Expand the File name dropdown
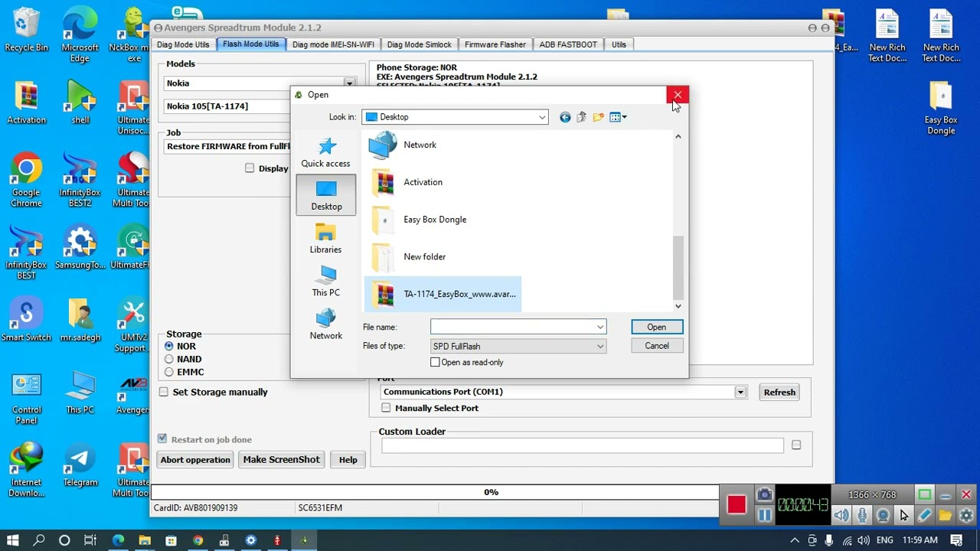 click(600, 327)
